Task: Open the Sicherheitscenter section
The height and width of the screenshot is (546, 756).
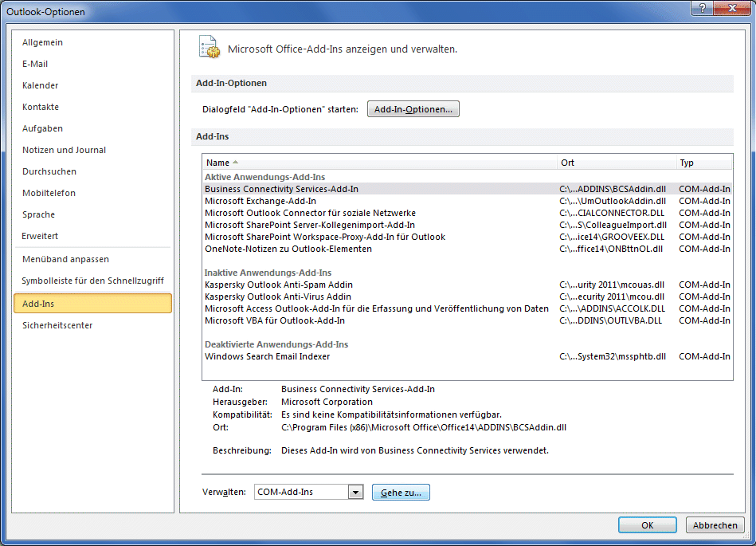Action: point(57,325)
